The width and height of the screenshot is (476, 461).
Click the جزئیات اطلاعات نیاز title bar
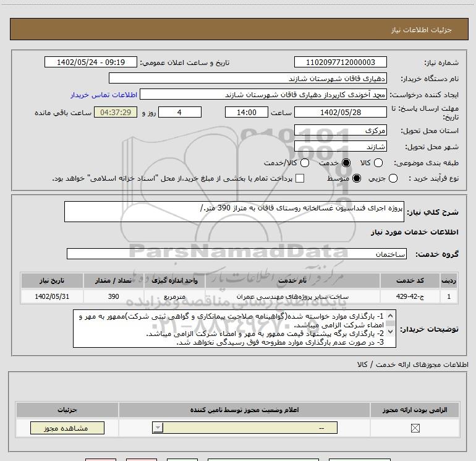[239, 29]
